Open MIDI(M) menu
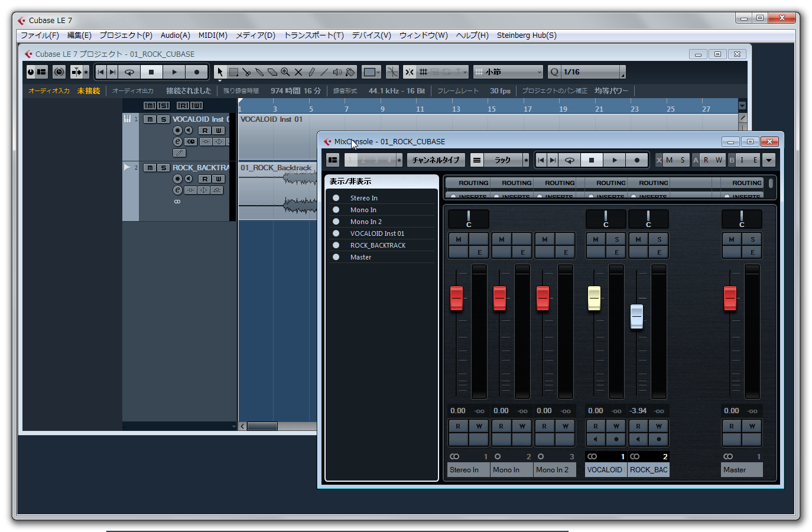 click(x=213, y=35)
